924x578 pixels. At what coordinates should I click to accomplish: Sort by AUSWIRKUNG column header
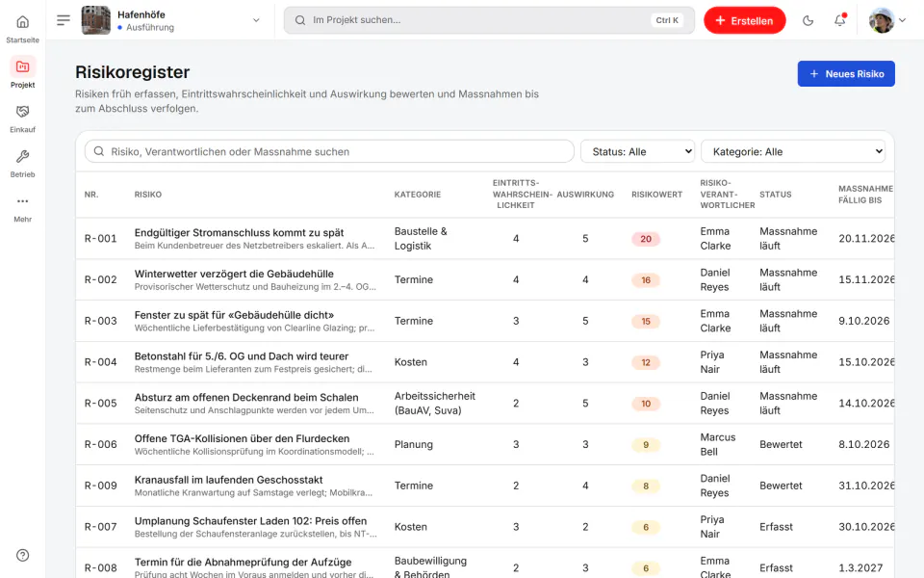pyautogui.click(x=585, y=194)
